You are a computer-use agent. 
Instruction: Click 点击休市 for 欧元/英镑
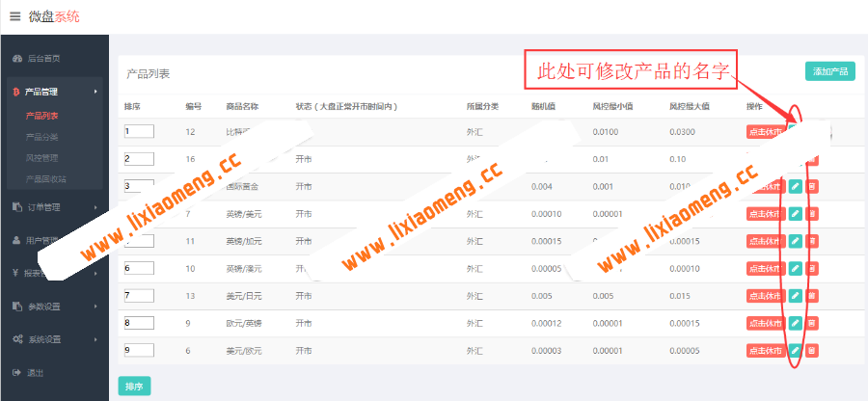coord(766,323)
